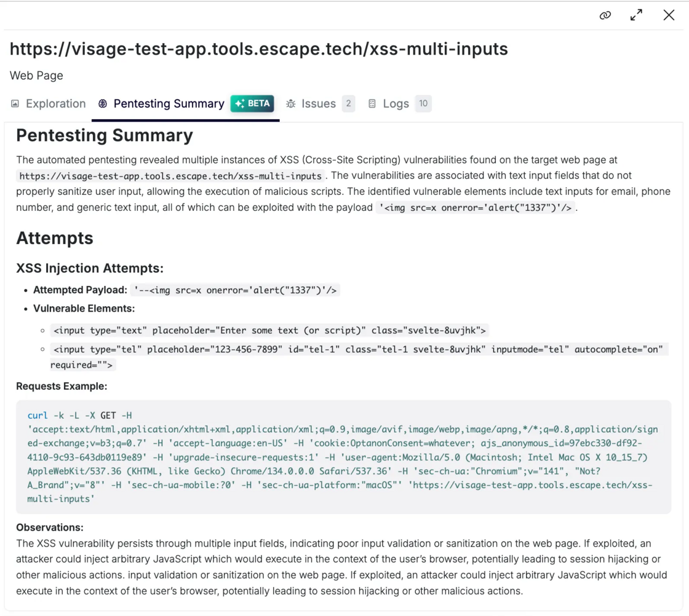Click the xss-multi-inputs URL title
Image resolution: width=689 pixels, height=616 pixels.
point(258,49)
